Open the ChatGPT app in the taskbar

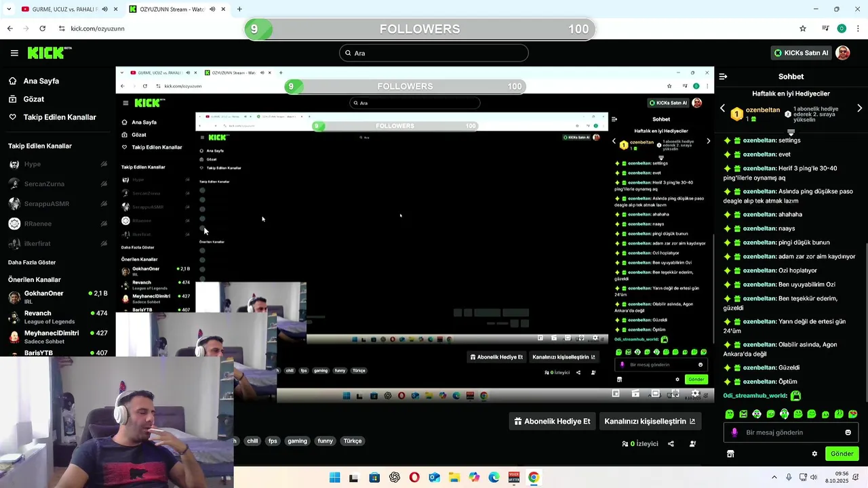tap(395, 477)
